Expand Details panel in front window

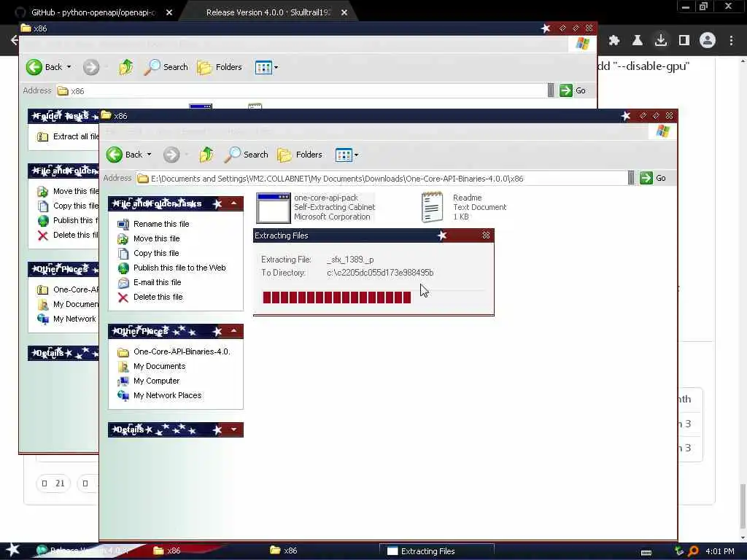[234, 429]
